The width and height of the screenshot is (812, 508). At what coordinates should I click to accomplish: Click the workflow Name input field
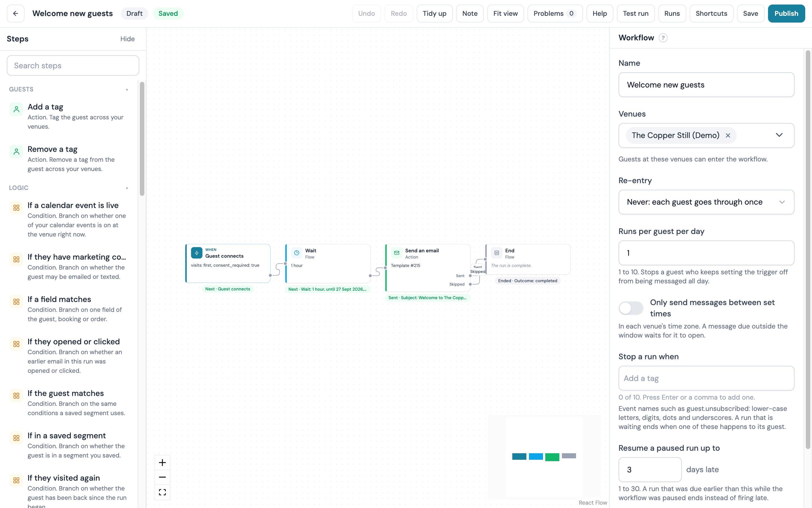[706, 85]
